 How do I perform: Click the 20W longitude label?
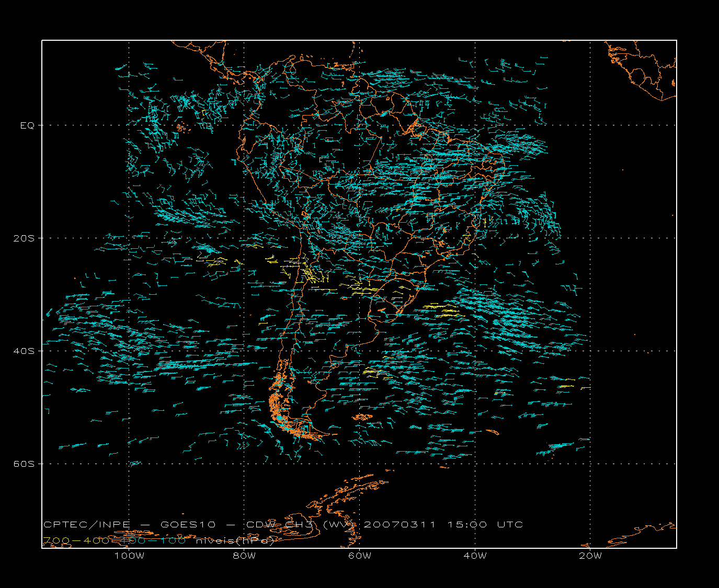pyautogui.click(x=590, y=556)
